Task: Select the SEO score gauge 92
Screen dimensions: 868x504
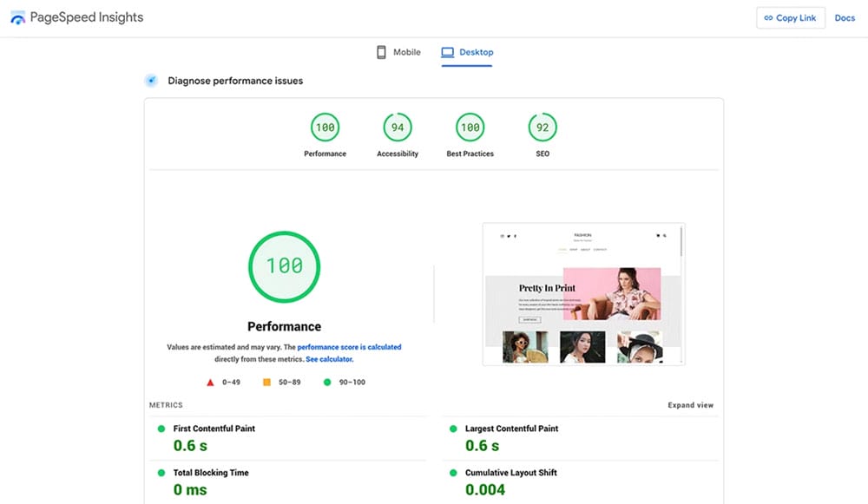Action: (x=542, y=128)
